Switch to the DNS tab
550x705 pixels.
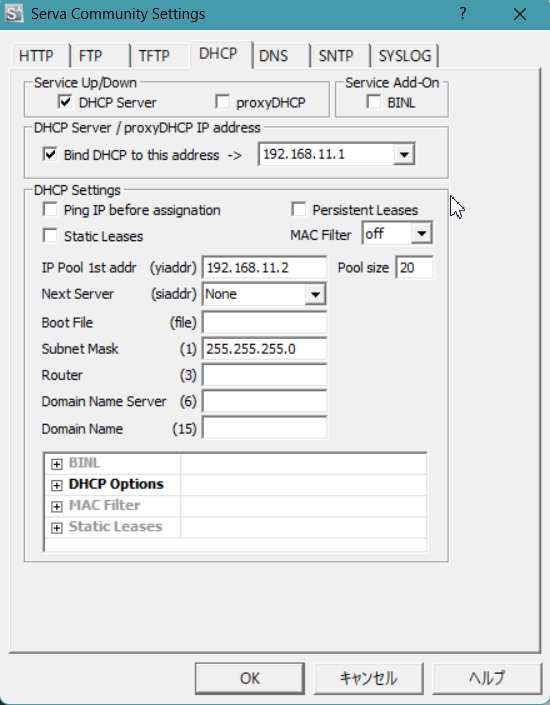(x=273, y=56)
